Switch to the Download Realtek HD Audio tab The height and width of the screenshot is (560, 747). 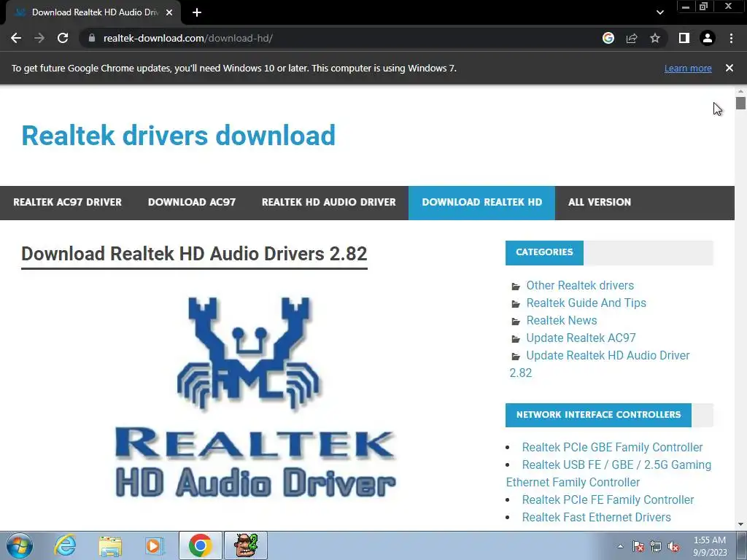click(x=93, y=12)
